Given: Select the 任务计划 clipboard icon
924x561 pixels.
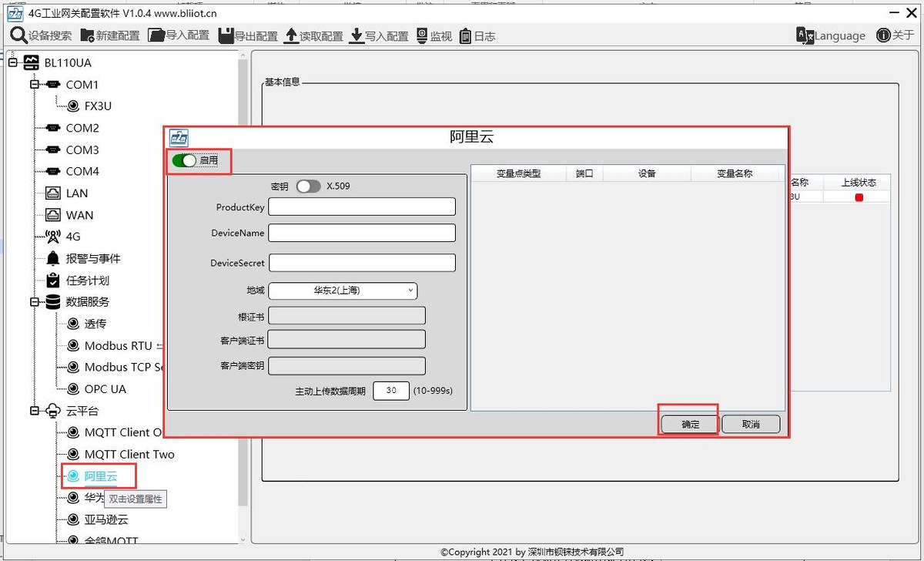Looking at the screenshot, I should pos(53,280).
